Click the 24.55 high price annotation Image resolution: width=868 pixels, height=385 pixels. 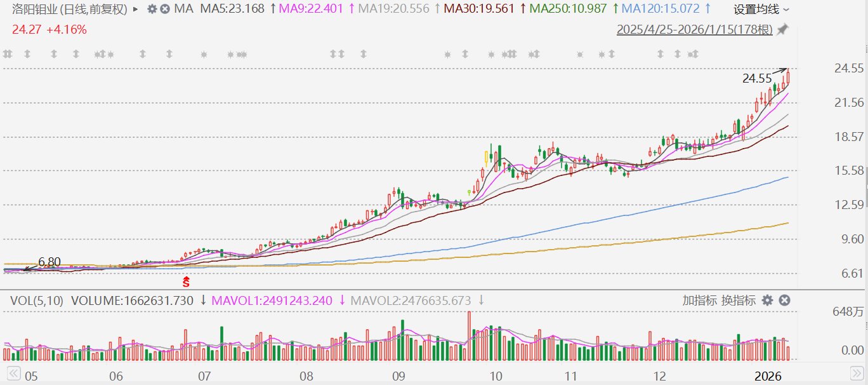coord(756,79)
